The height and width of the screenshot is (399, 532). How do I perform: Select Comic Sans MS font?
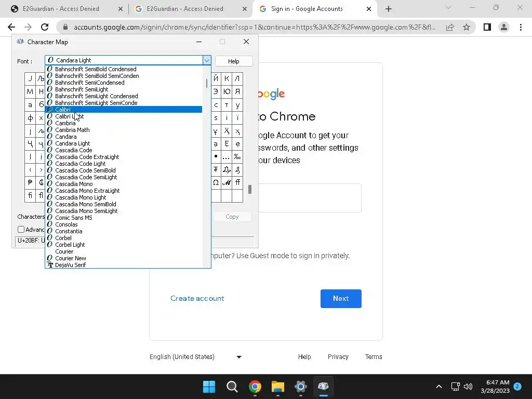pos(124,218)
